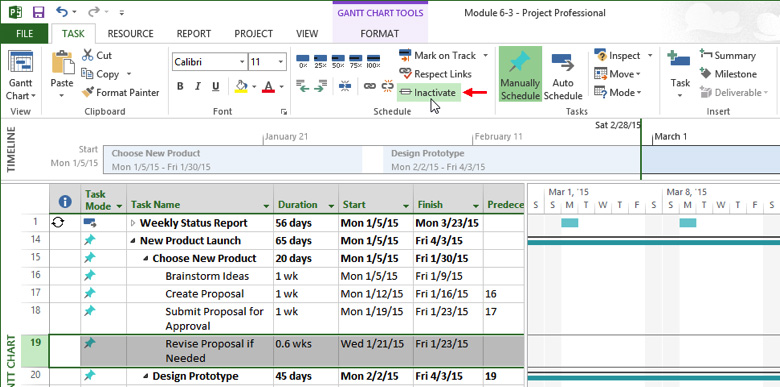
Task: Apply the yellow background fill color
Action: (x=241, y=87)
